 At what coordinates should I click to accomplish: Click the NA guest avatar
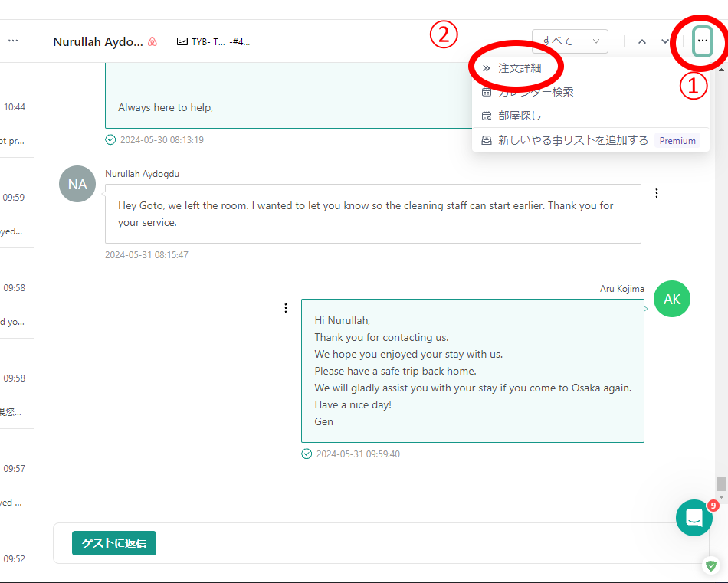pyautogui.click(x=77, y=185)
